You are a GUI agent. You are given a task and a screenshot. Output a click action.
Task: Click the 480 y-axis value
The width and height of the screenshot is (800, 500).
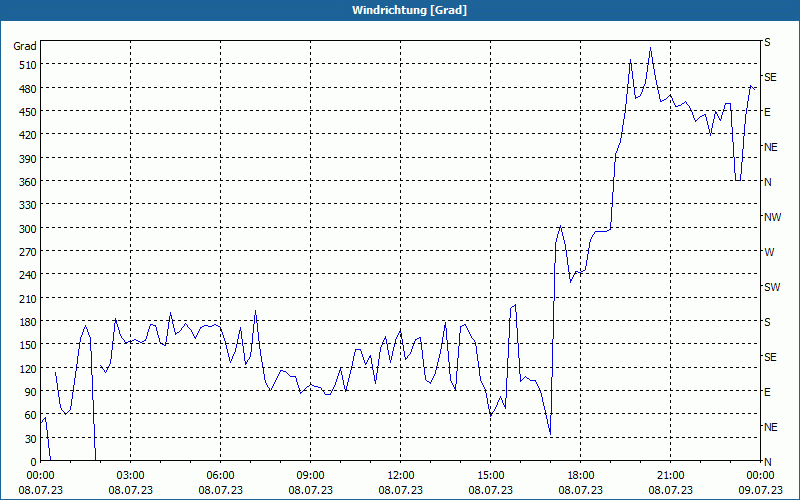[28, 89]
